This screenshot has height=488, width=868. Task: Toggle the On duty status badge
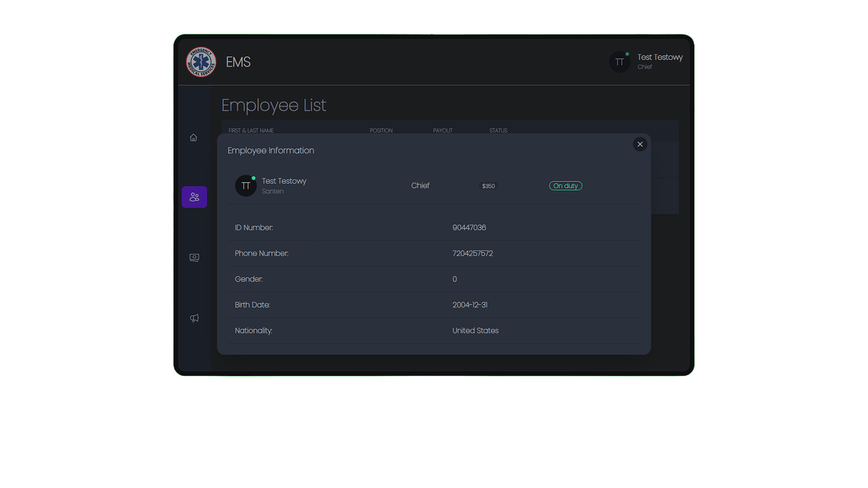point(565,186)
